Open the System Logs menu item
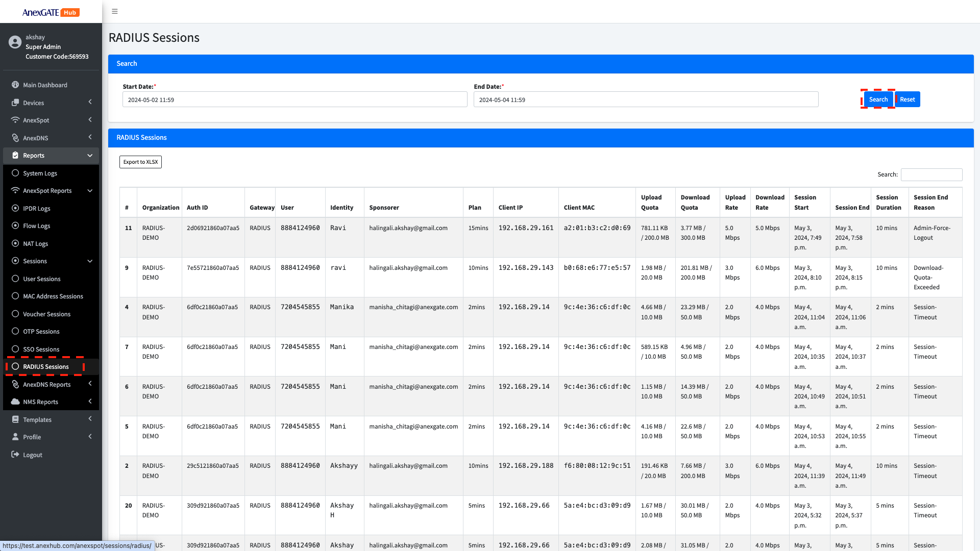This screenshot has width=980, height=551. pos(40,173)
